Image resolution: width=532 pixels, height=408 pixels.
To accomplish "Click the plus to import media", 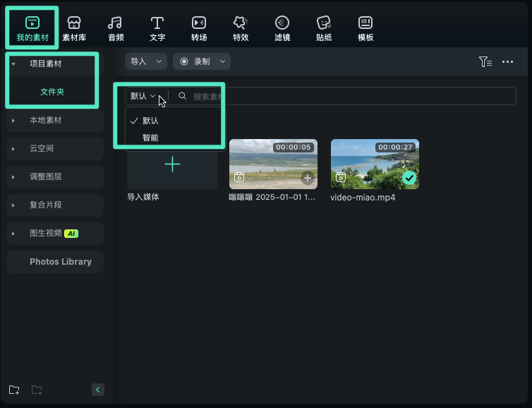I will pos(172,164).
